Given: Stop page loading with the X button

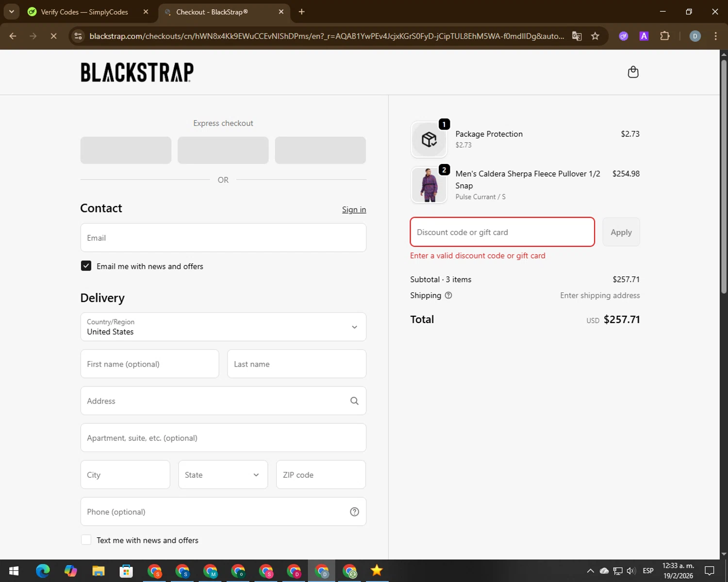Looking at the screenshot, I should pyautogui.click(x=54, y=36).
